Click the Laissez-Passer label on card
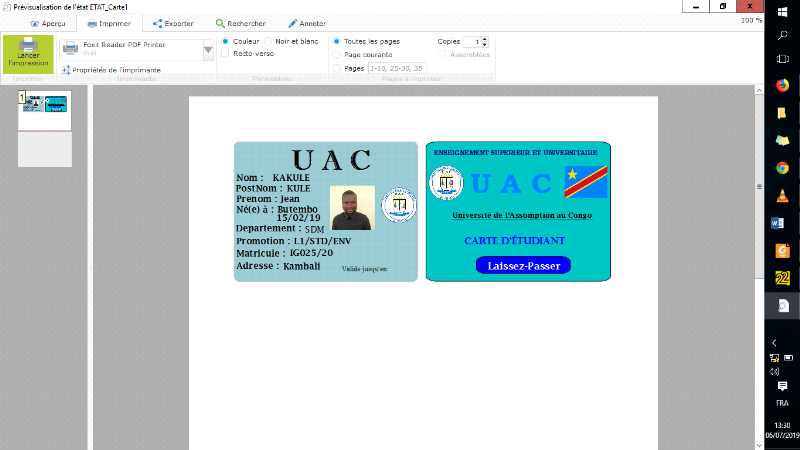Image resolution: width=800 pixels, height=450 pixels. pos(523,265)
